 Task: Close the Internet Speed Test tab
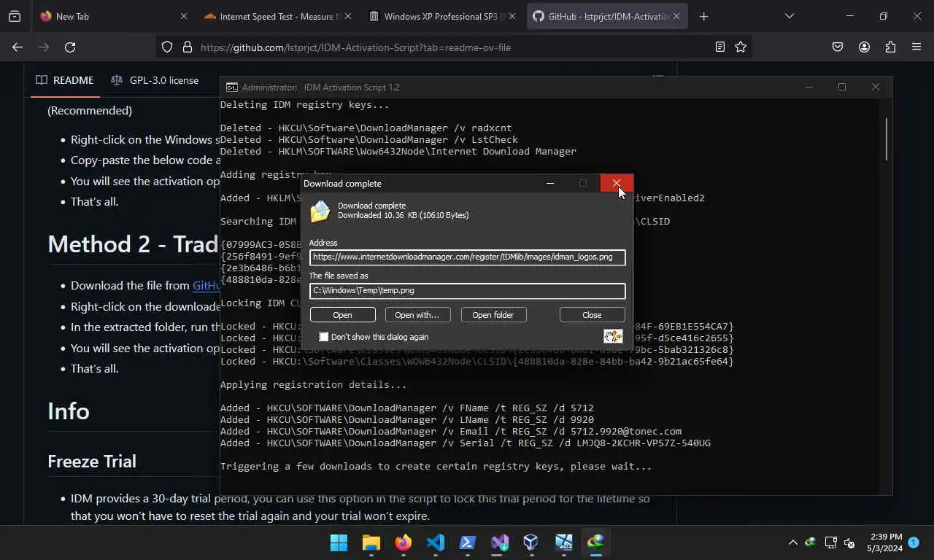tap(347, 16)
